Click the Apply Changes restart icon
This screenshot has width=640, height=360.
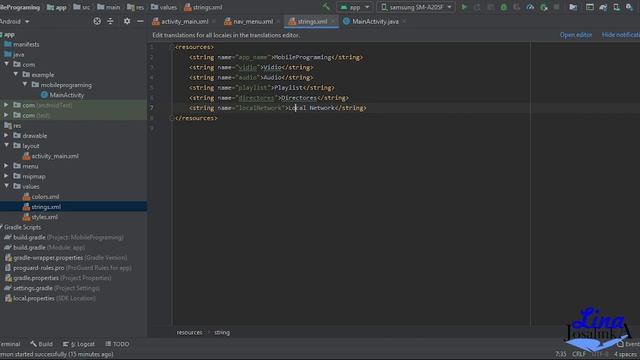[477, 7]
